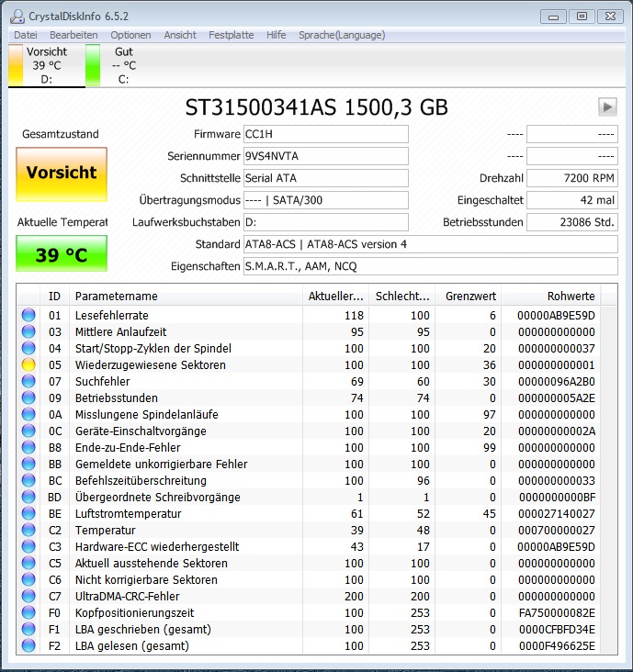Image resolution: width=633 pixels, height=672 pixels.
Task: Click the Eigenschaften field S.M.A.R.T., AAM, NCQ
Action: [431, 266]
